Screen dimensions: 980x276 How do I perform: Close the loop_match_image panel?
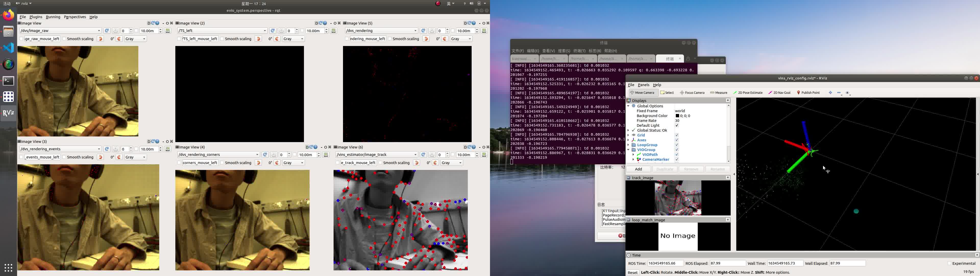[x=727, y=220]
